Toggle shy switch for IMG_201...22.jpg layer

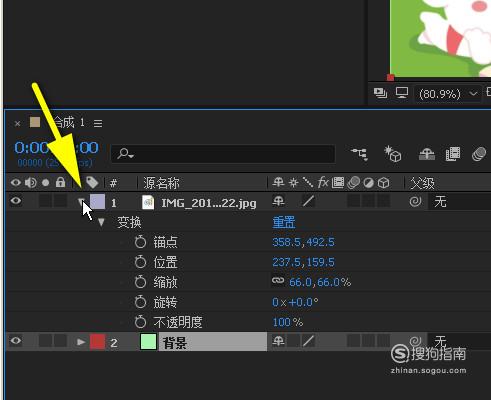[x=278, y=201]
